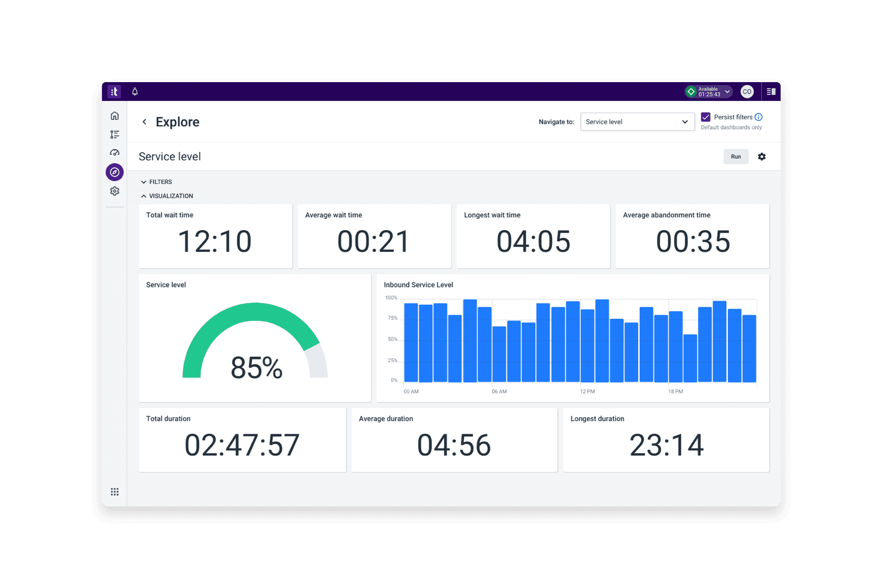Open the apps grid icon at sidebar bottom
The image size is (882, 588).
click(115, 492)
